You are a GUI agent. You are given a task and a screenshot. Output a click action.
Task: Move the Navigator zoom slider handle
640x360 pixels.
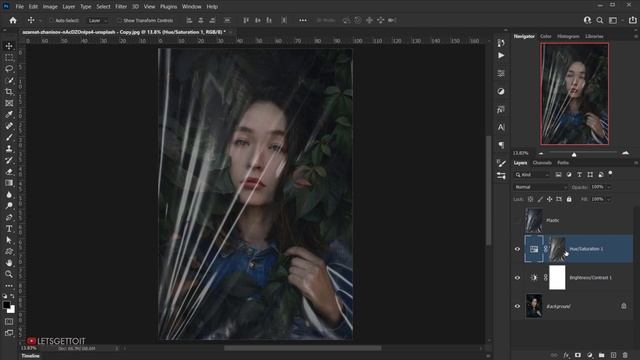(x=574, y=154)
